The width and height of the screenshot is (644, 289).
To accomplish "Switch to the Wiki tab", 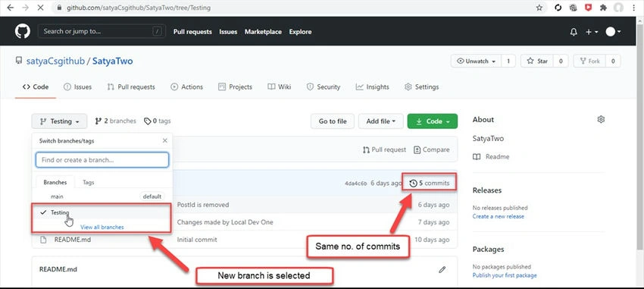I will [280, 86].
